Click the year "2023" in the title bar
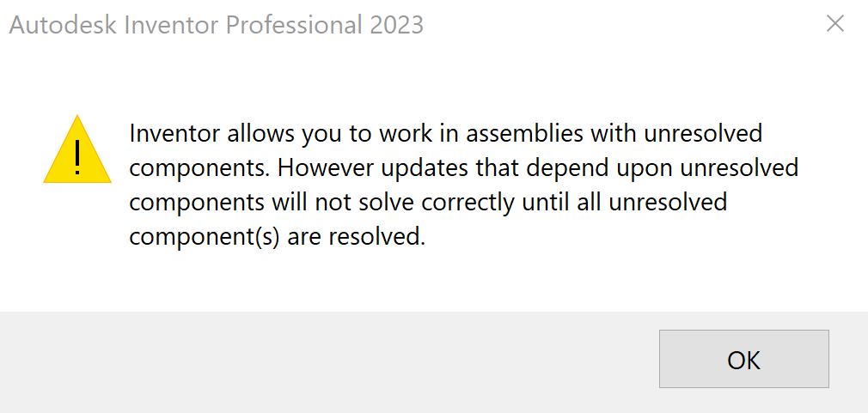The image size is (868, 413). (396, 25)
